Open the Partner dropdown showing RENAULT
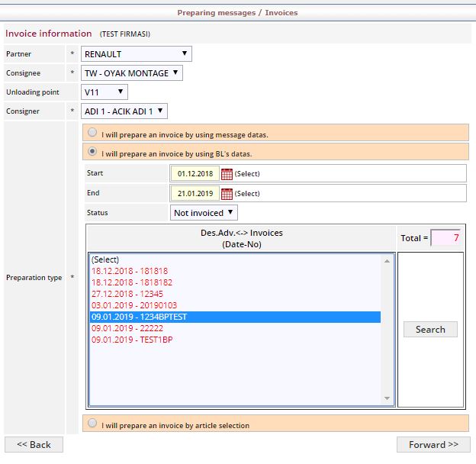Screen dimensions: 476x464 (x=137, y=53)
